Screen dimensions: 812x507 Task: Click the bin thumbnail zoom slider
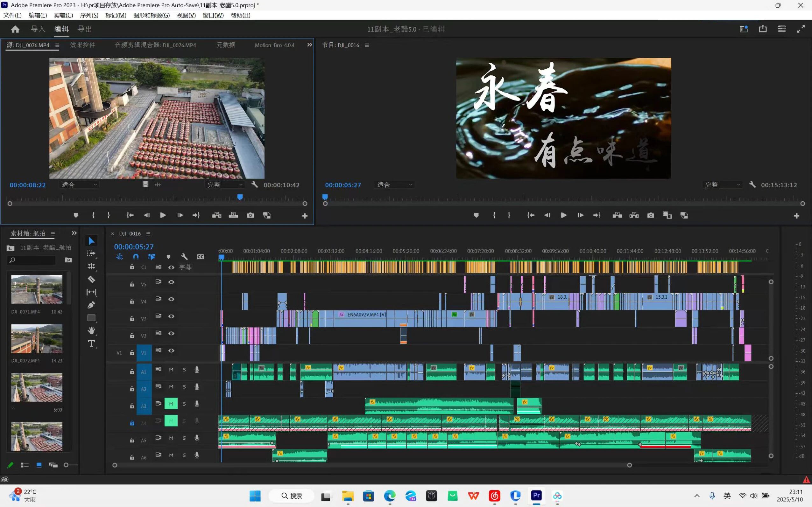coord(66,465)
